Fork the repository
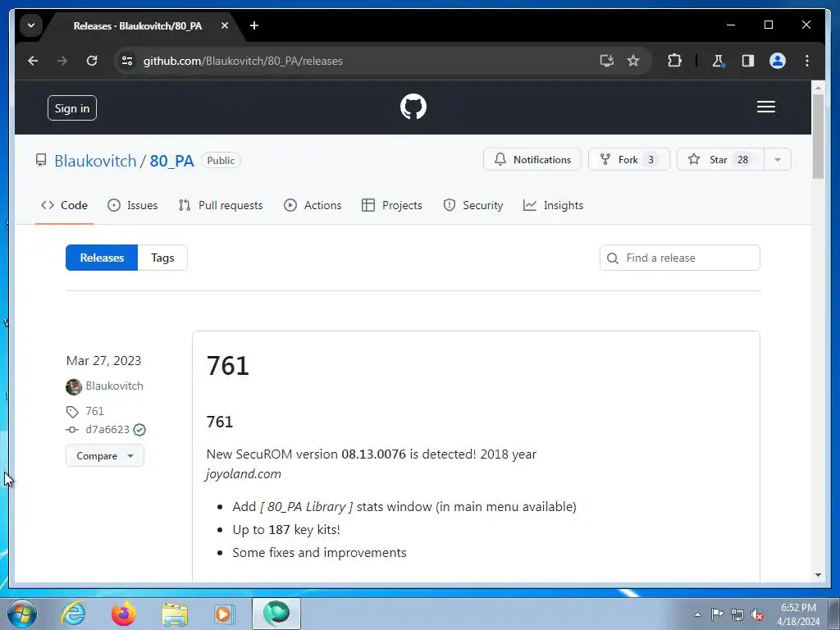 629,160
